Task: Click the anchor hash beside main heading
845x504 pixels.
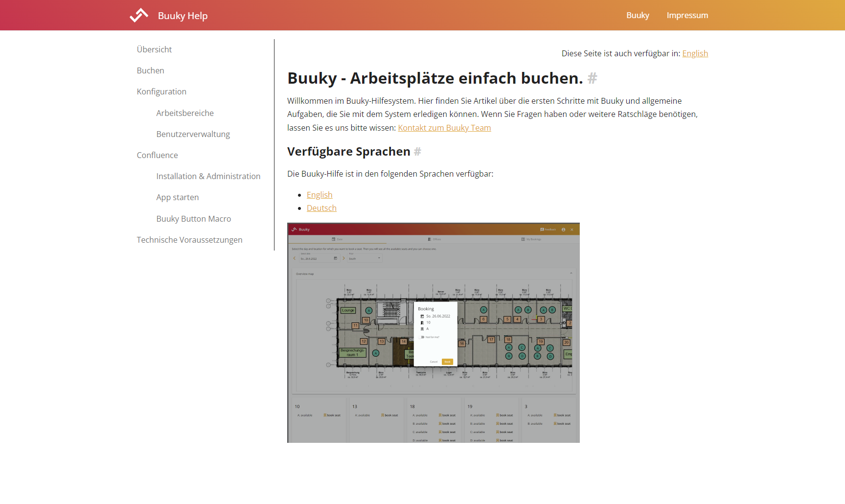Action: click(x=592, y=78)
